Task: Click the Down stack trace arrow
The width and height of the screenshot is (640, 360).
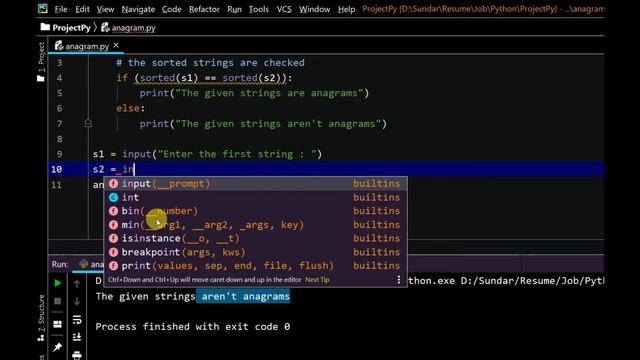Action: click(x=77, y=301)
